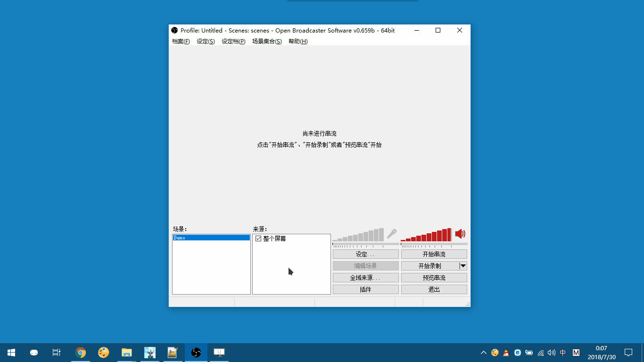Open the 帮助(H) menu
Viewport: 644px width, 362px height.
tap(298, 41)
